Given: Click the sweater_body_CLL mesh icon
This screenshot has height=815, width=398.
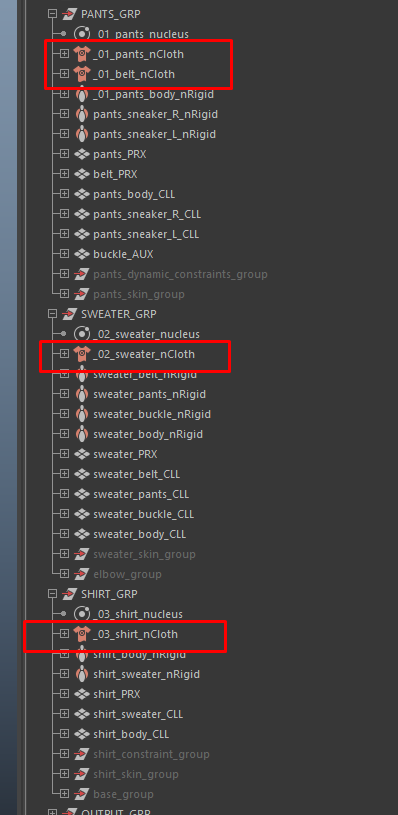Looking at the screenshot, I should [x=82, y=534].
